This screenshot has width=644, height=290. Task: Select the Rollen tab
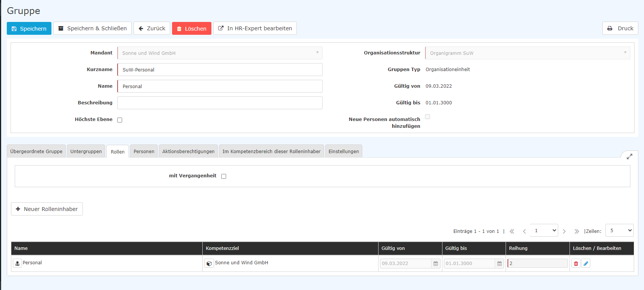[x=118, y=152]
